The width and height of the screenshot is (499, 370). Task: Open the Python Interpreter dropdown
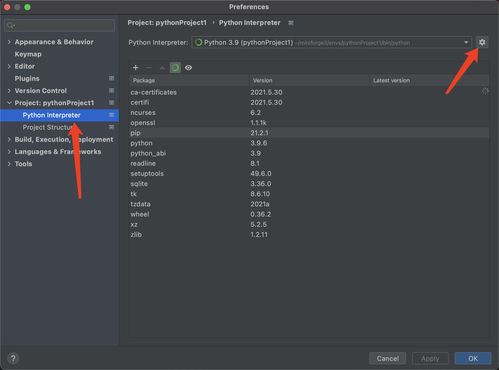(x=332, y=42)
